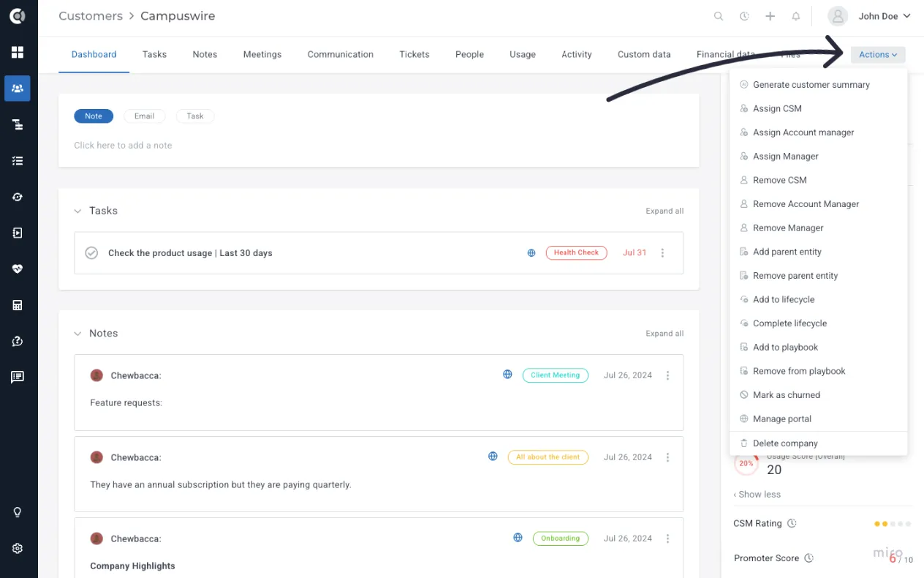Open kebab menu on Feature requests note
This screenshot has height=578, width=924.
[x=667, y=375]
